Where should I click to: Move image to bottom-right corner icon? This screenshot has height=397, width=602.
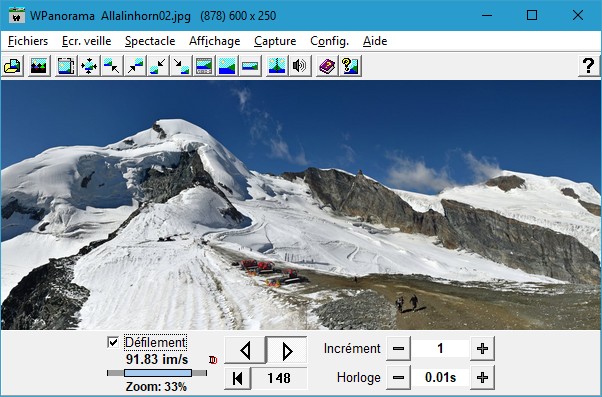[x=181, y=66]
